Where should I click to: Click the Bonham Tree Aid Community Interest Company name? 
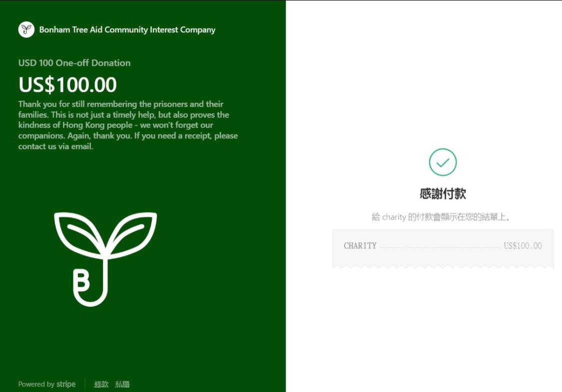point(127,30)
